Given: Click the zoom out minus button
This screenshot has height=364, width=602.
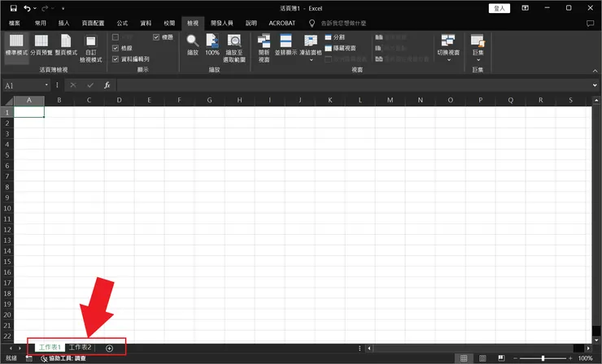Looking at the screenshot, I should (515, 358).
